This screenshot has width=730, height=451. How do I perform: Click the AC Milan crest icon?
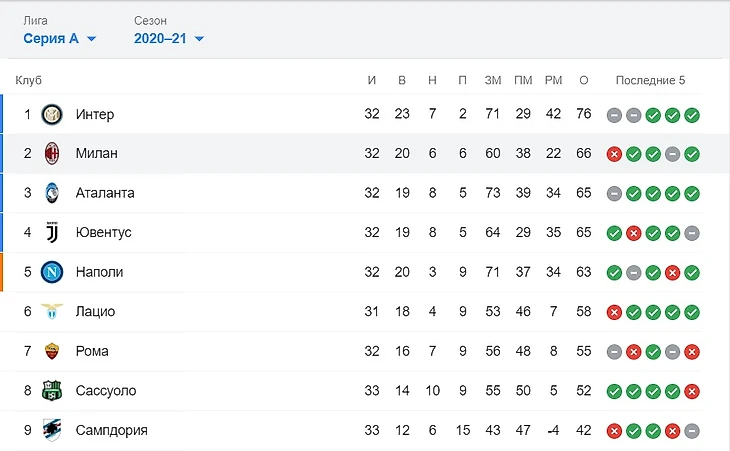[x=52, y=154]
